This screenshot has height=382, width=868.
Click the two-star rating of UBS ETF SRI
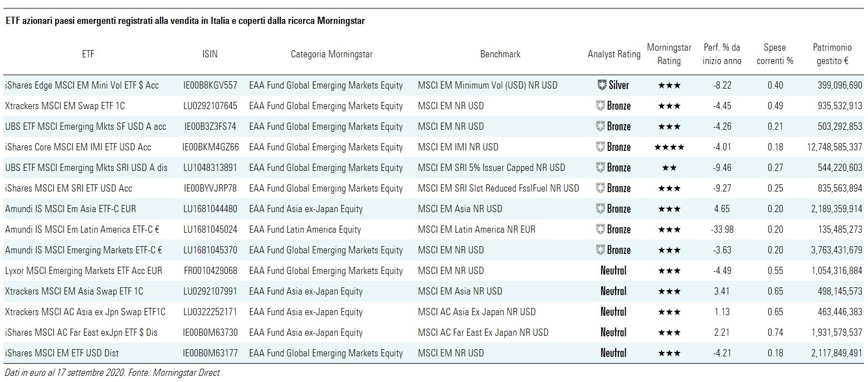[x=669, y=168]
